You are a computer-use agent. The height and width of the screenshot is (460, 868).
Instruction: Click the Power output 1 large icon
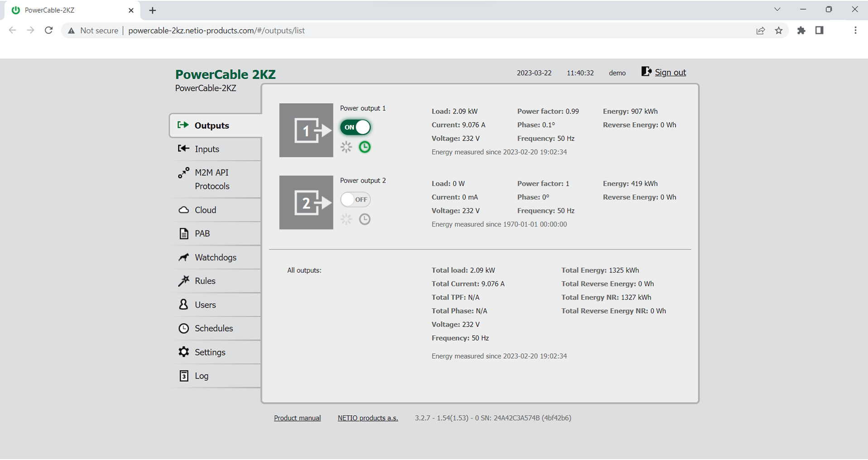click(x=306, y=130)
